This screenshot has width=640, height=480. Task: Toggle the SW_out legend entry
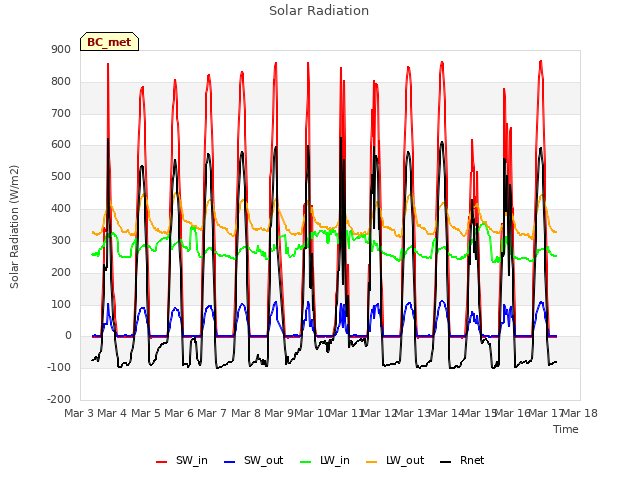[x=253, y=460]
